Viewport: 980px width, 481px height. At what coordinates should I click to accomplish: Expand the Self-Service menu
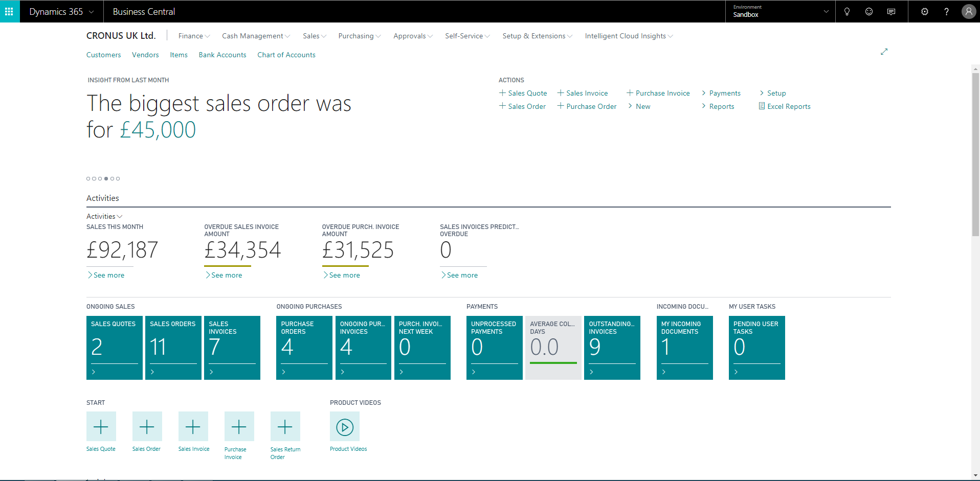[467, 36]
